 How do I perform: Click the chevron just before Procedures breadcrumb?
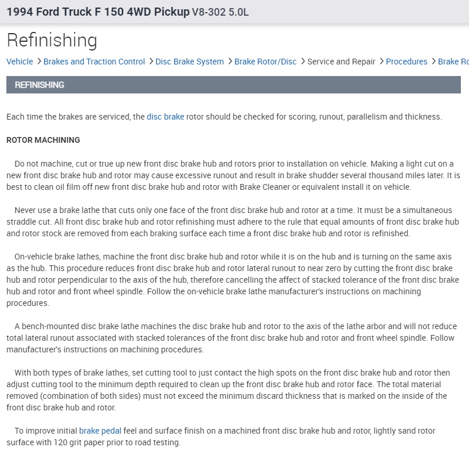(381, 62)
